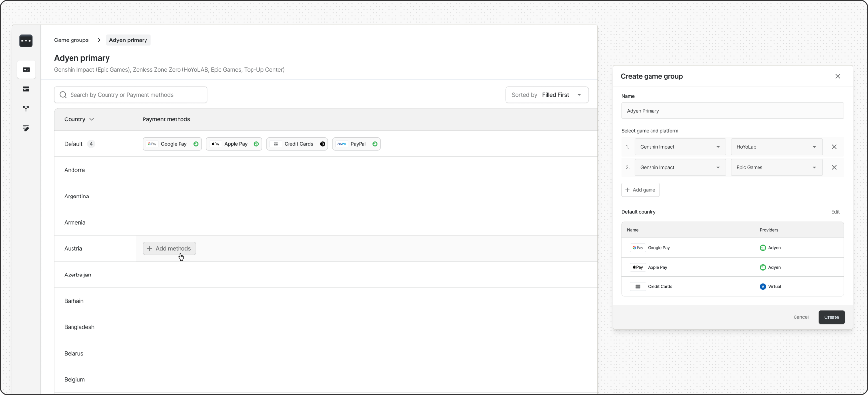Image resolution: width=868 pixels, height=395 pixels.
Task: Click the breadcrumb chevron separator
Action: coord(99,40)
